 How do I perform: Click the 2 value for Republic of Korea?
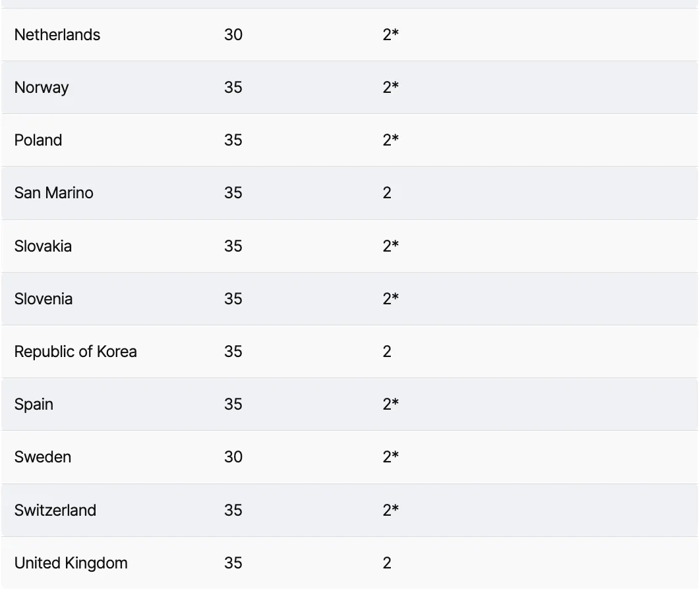tap(387, 352)
